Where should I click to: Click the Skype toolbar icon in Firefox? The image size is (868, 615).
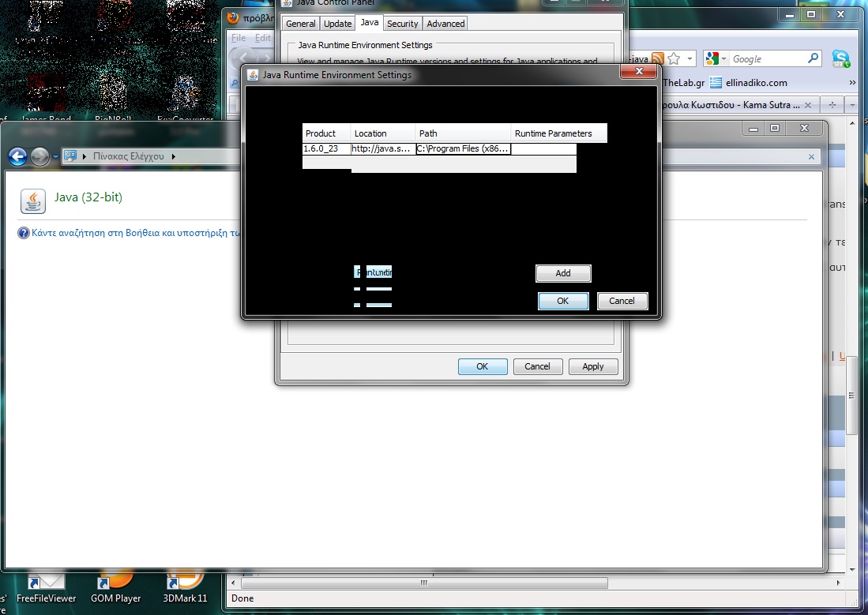840,58
